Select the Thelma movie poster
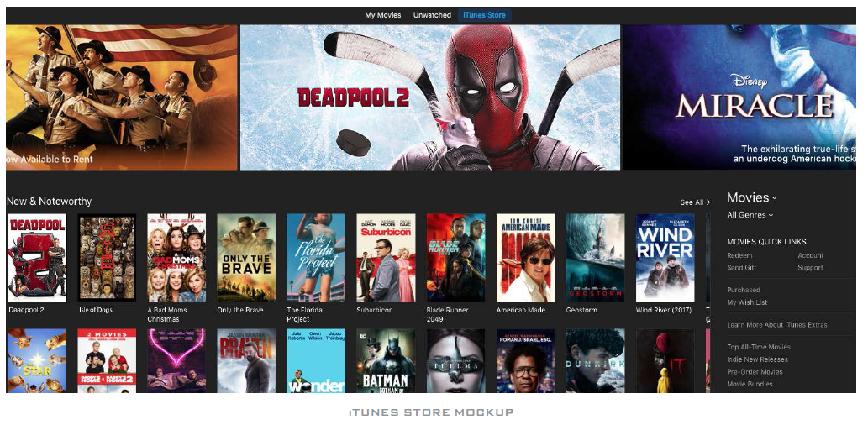This screenshot has width=868, height=425. [x=455, y=361]
